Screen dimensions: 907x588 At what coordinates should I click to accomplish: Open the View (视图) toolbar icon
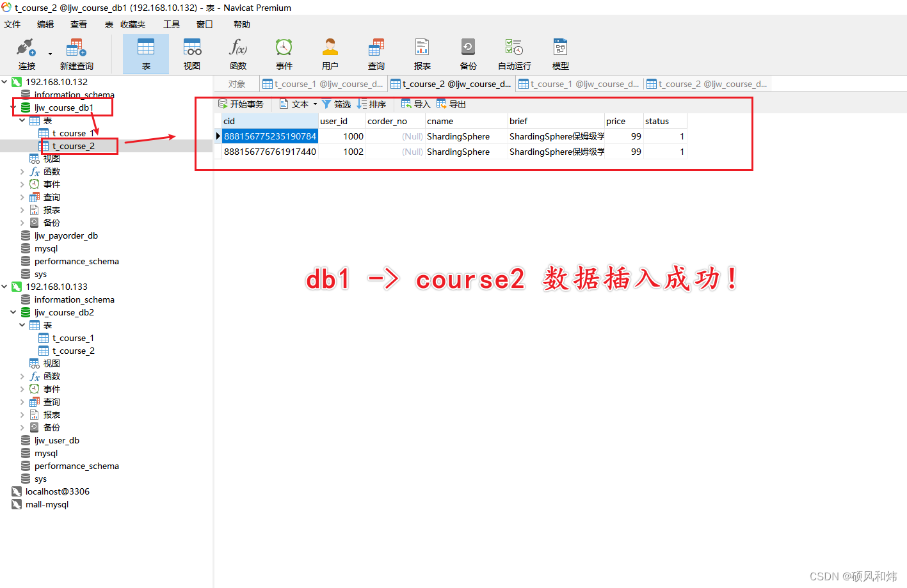click(192, 54)
